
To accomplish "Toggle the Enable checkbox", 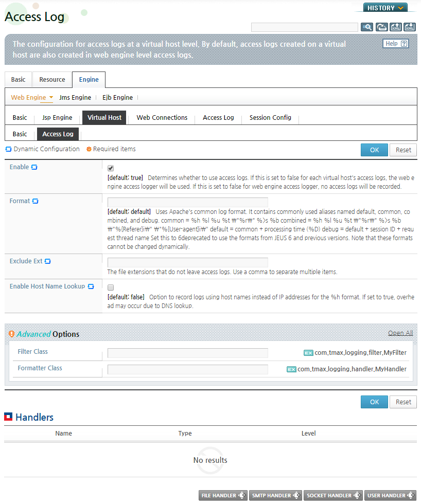I will click(x=111, y=168).
